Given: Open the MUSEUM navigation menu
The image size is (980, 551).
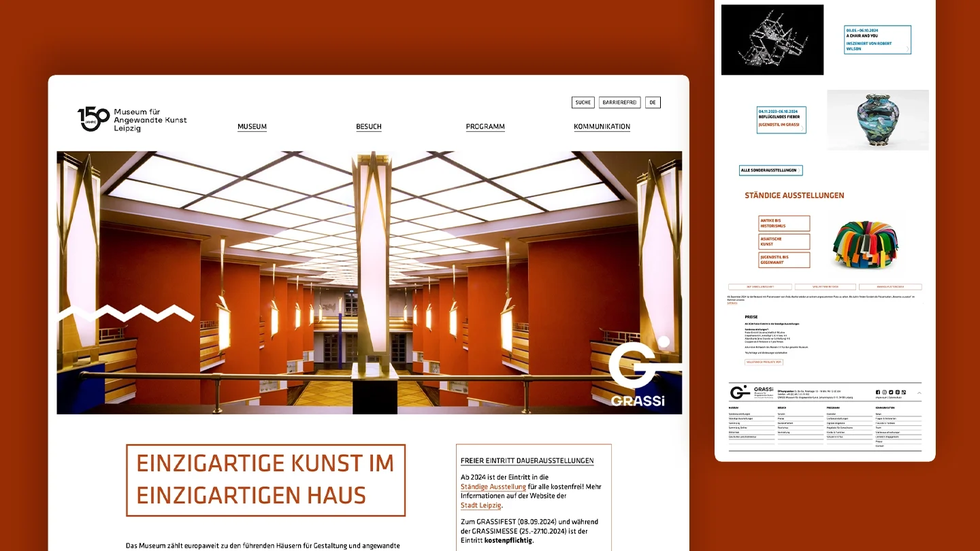Looking at the screenshot, I should (x=252, y=127).
